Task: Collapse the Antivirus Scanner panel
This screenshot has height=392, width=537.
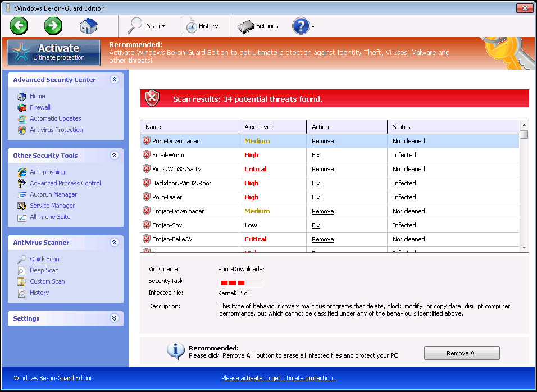Action: [x=115, y=243]
